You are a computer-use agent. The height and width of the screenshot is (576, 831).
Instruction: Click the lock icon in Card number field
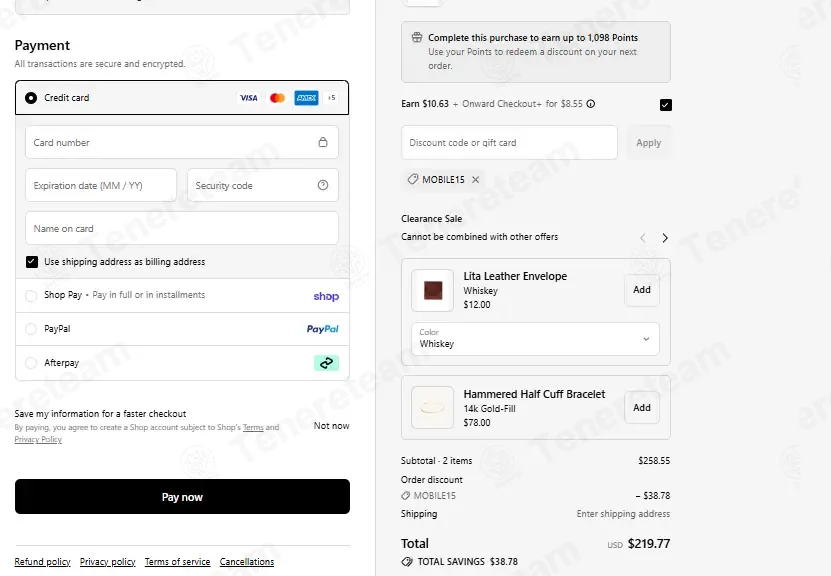[323, 142]
